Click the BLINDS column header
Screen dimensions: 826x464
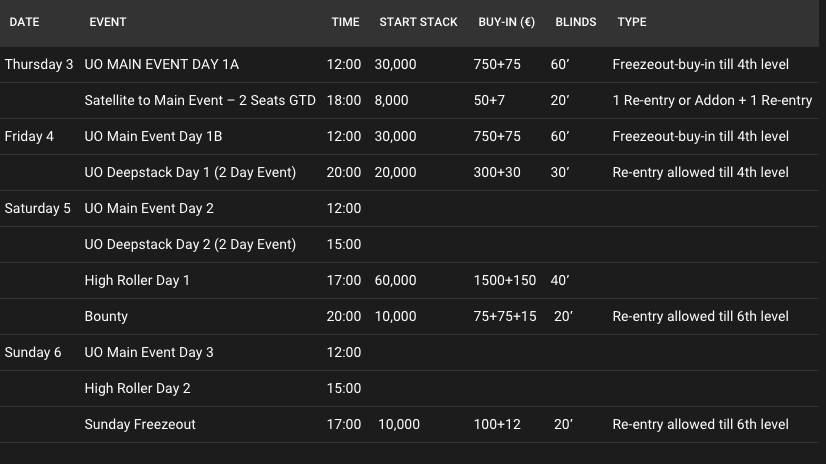coord(575,22)
